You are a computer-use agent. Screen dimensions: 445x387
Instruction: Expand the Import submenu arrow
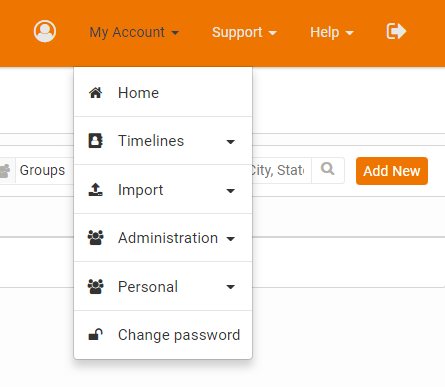click(230, 191)
